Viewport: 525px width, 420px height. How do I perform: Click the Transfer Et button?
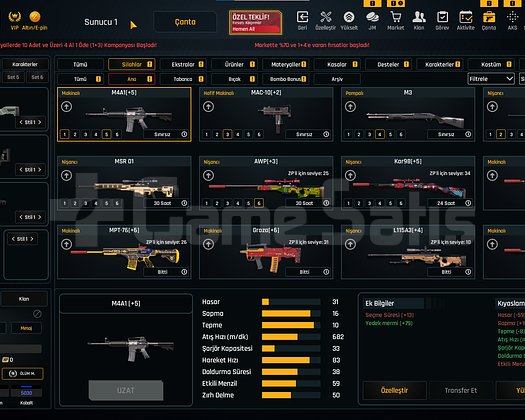click(x=461, y=390)
